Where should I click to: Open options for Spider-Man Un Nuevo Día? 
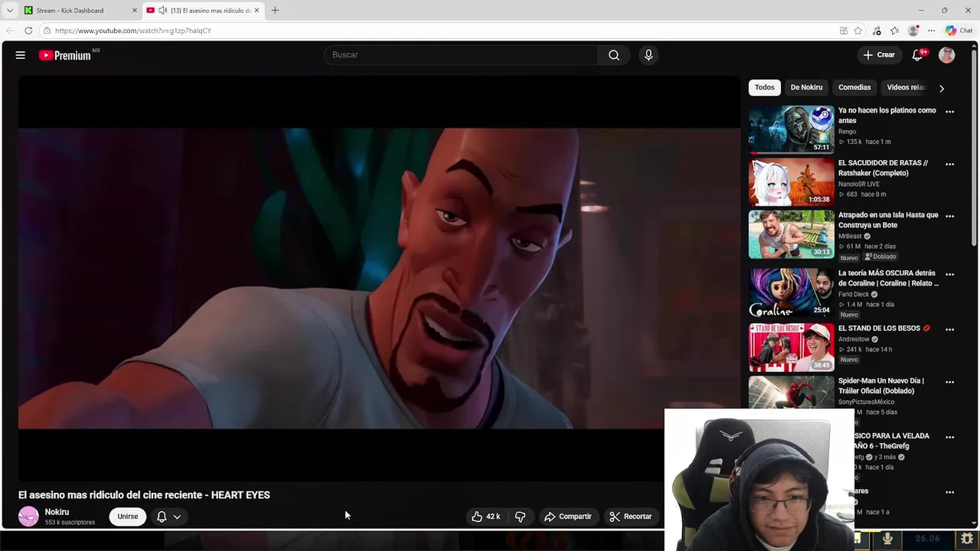point(949,382)
